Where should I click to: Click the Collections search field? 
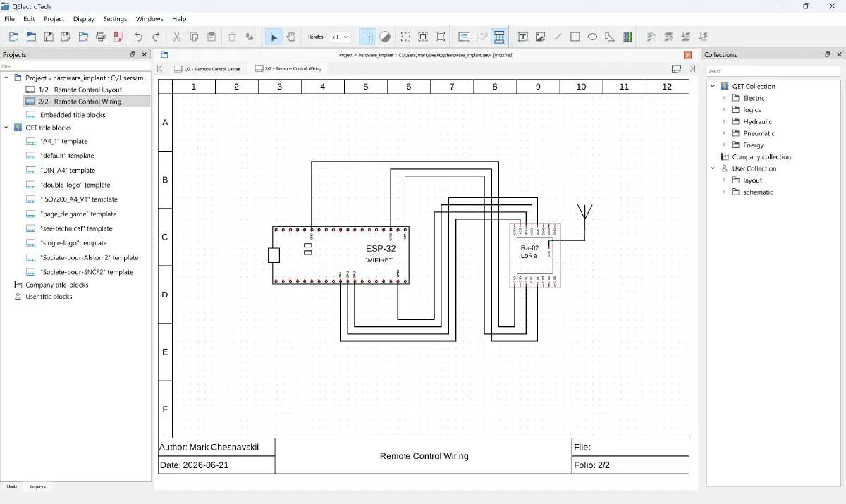coord(773,71)
